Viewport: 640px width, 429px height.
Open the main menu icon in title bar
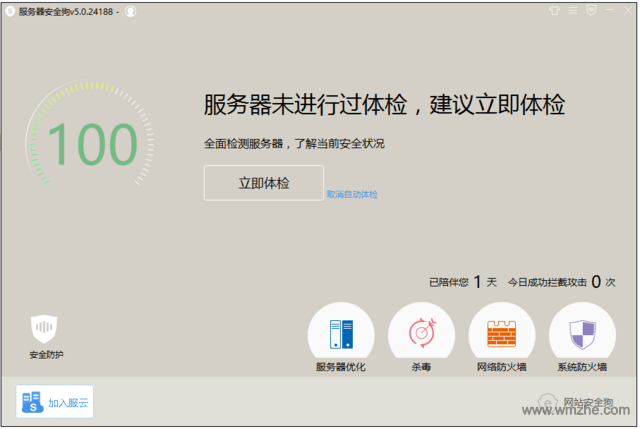[573, 10]
